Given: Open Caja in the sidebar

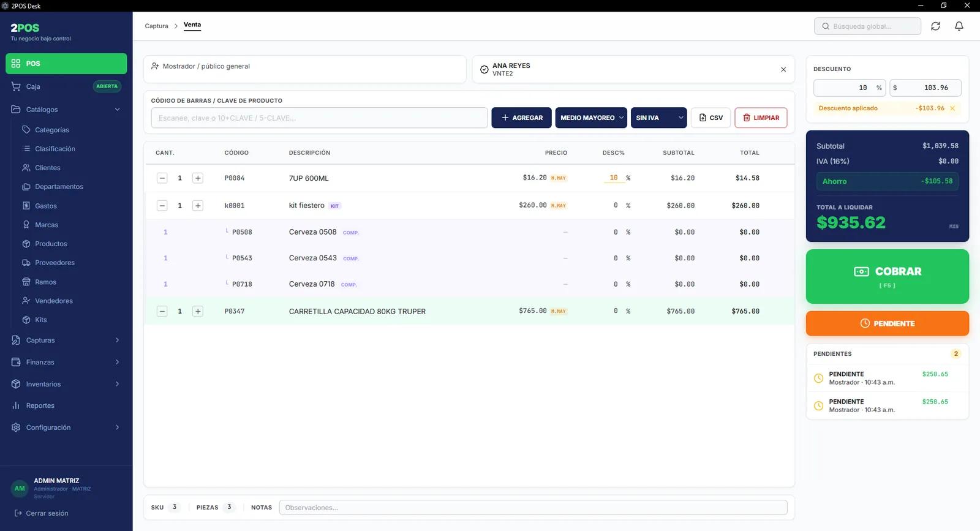Looking at the screenshot, I should [x=66, y=86].
